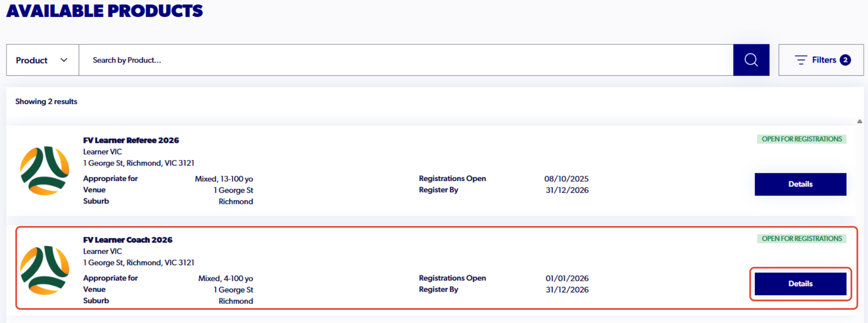
Task: Open Details for FV Learner Referee 2026
Action: 800,184
